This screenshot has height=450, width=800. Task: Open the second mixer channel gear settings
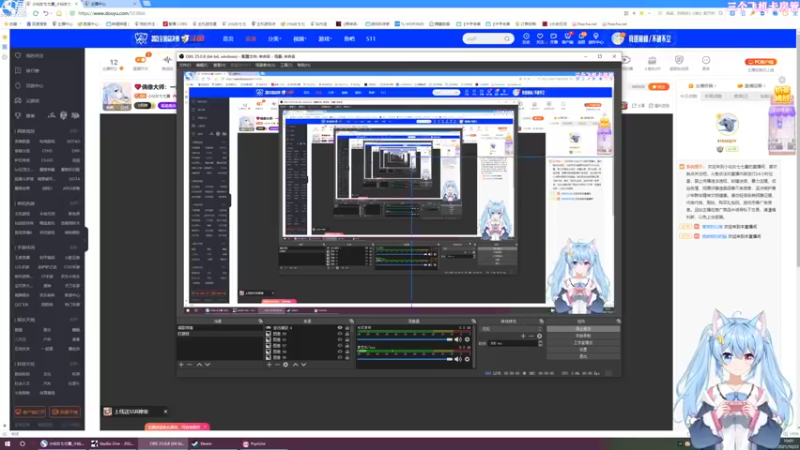(x=467, y=359)
